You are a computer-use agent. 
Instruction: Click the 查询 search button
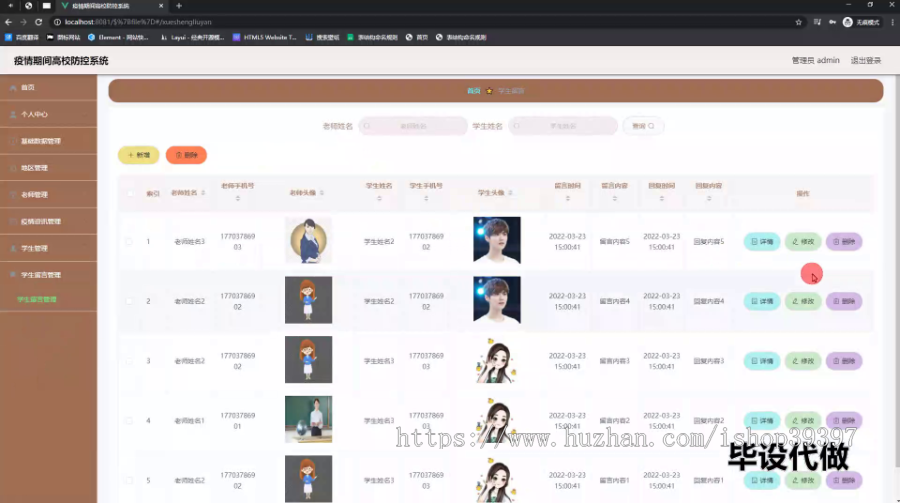pyautogui.click(x=643, y=126)
